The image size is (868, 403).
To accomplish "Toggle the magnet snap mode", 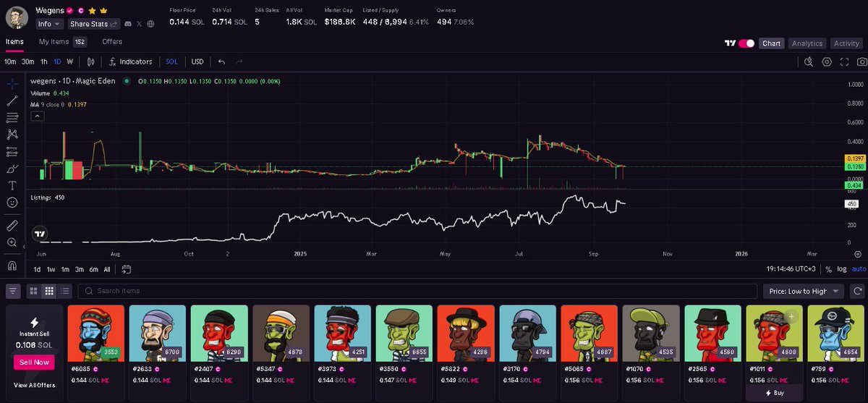I will (x=12, y=265).
